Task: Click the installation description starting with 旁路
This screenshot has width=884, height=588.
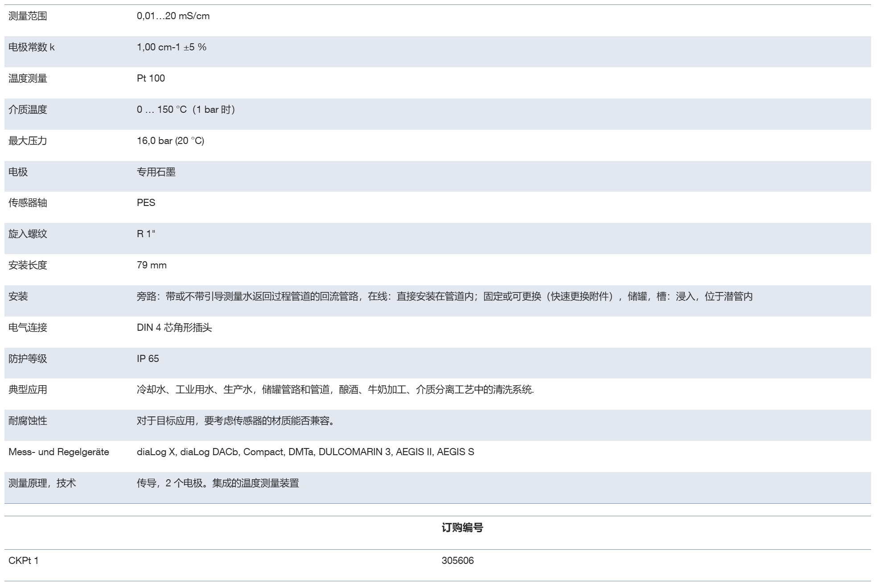Action: click(x=444, y=296)
